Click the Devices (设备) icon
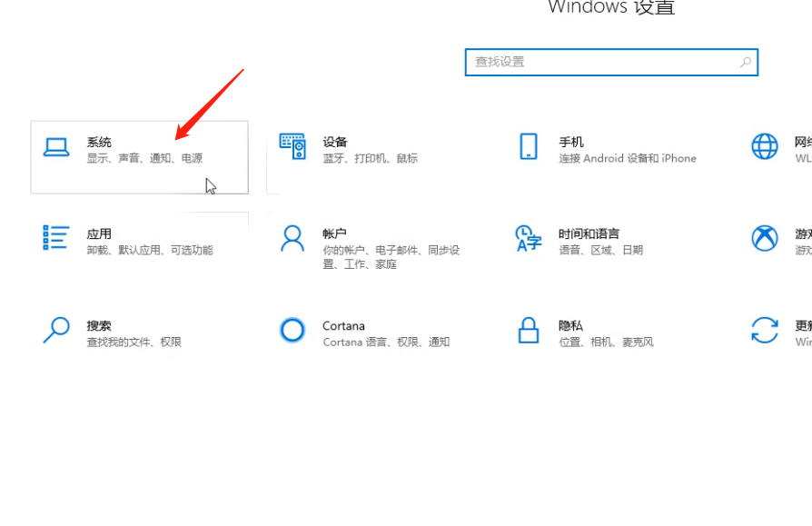The height and width of the screenshot is (526, 812). pyautogui.click(x=292, y=146)
